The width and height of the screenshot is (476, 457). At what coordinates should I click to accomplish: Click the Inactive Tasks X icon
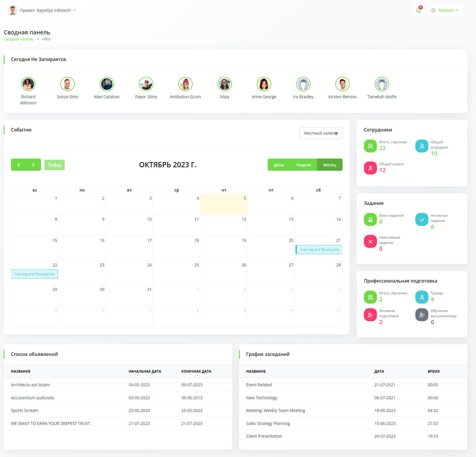click(370, 241)
